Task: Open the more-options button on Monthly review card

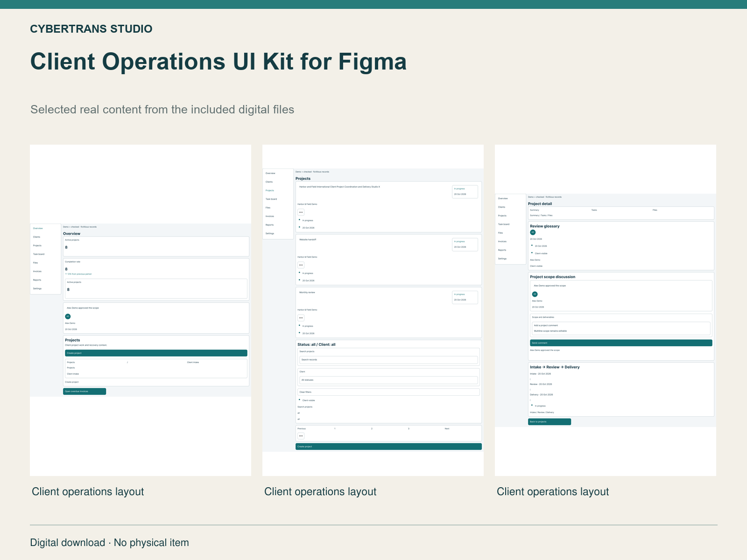Action: tap(301, 318)
